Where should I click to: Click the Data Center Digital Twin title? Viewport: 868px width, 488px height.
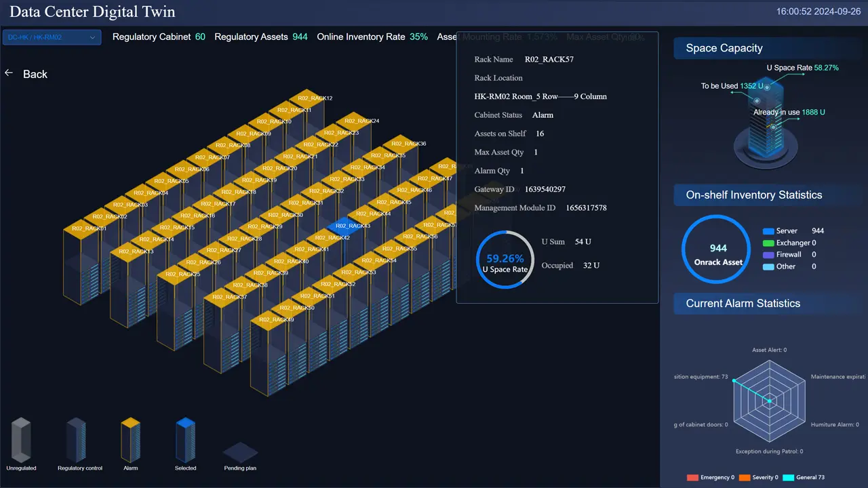click(x=92, y=12)
